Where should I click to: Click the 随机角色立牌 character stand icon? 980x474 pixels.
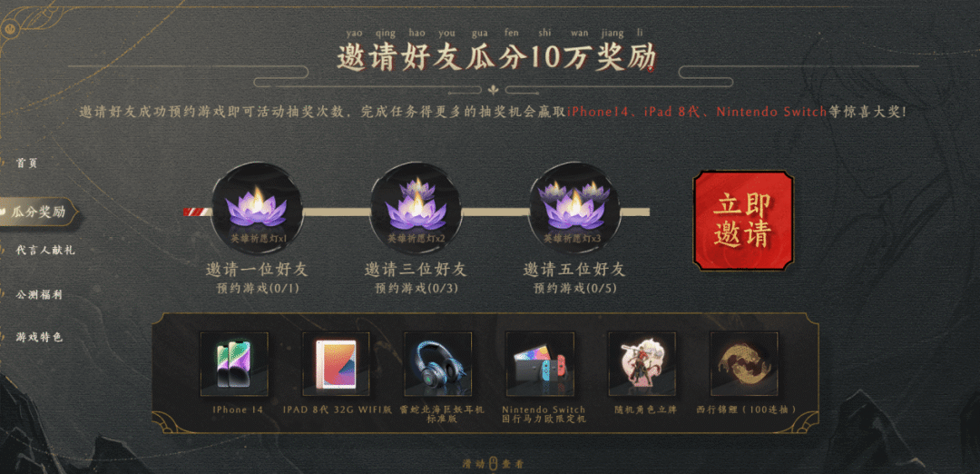click(x=642, y=364)
